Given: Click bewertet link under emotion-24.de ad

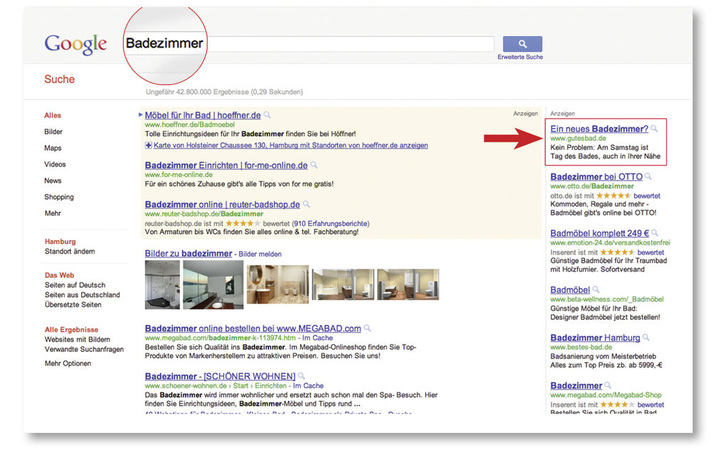Looking at the screenshot, I should point(651,252).
